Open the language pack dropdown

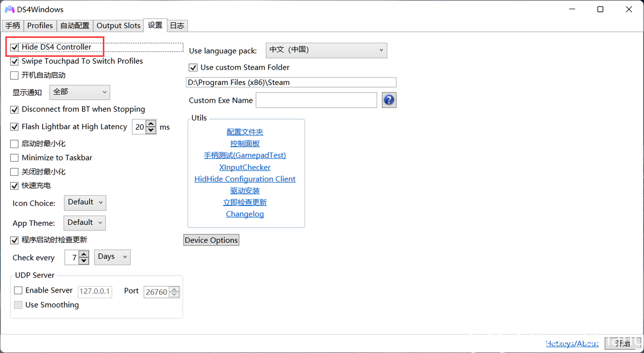coord(326,50)
